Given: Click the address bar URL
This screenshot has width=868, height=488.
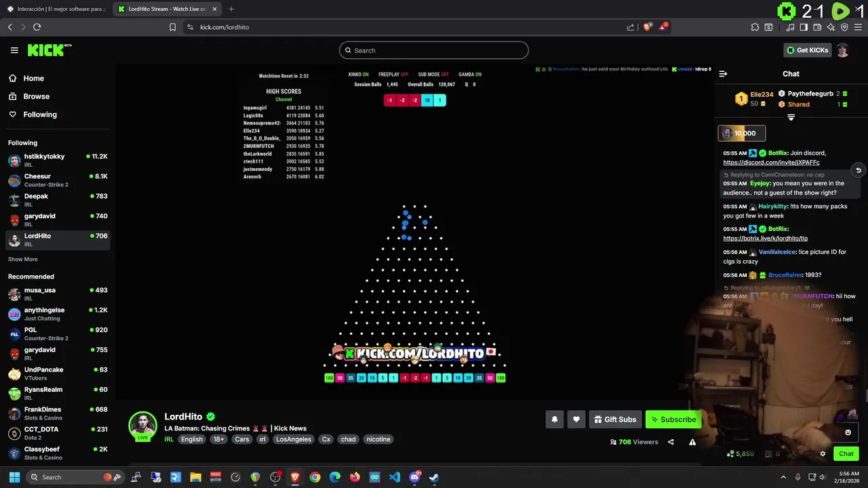Looking at the screenshot, I should coord(224,27).
